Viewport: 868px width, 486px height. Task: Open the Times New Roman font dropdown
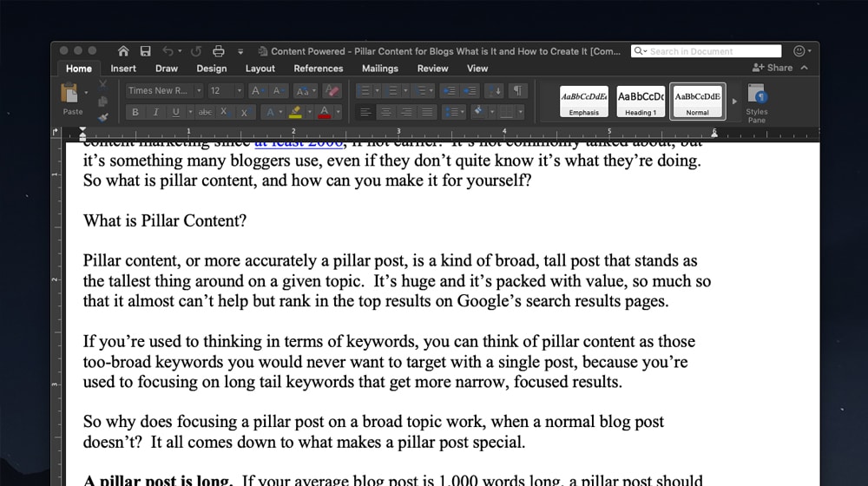tap(199, 90)
